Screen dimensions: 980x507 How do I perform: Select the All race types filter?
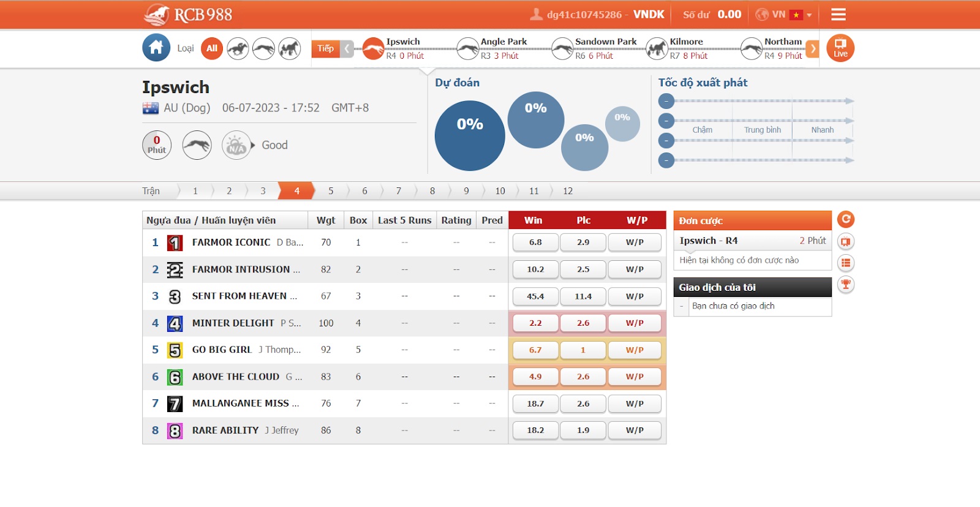click(x=212, y=48)
